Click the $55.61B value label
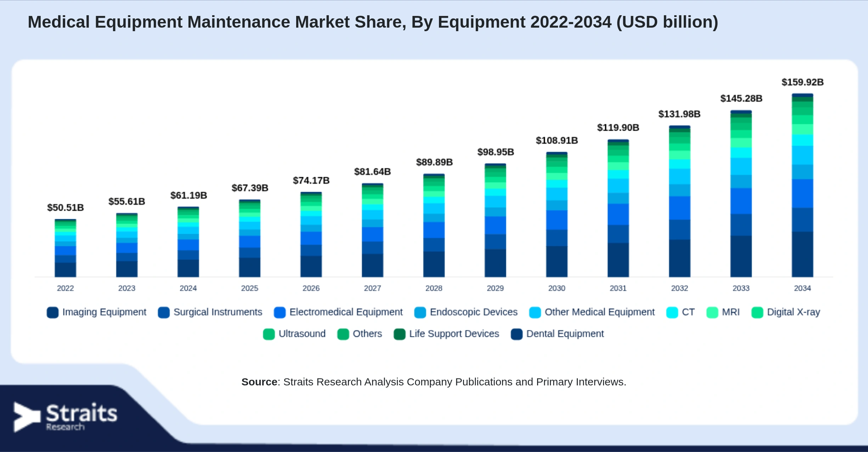868x452 pixels. click(127, 202)
